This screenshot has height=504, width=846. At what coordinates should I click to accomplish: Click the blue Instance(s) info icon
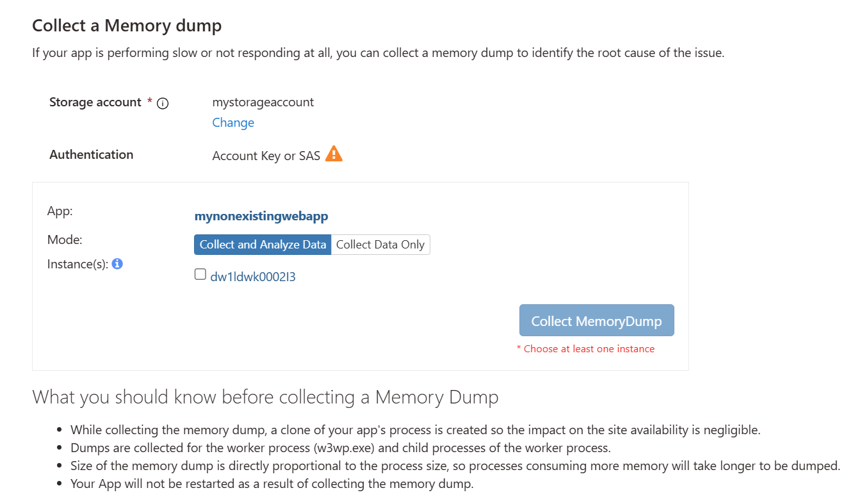[117, 263]
